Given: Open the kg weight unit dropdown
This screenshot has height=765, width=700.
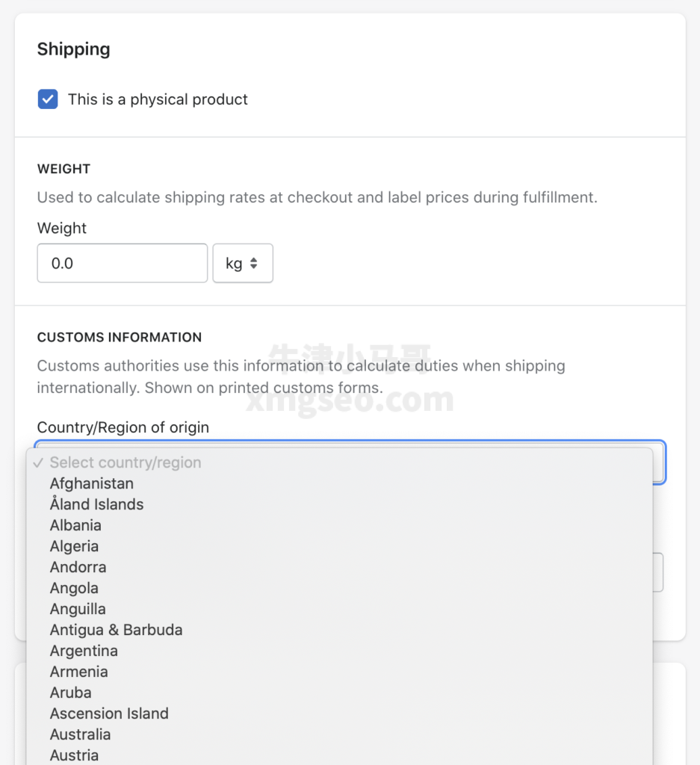Looking at the screenshot, I should click(x=243, y=263).
